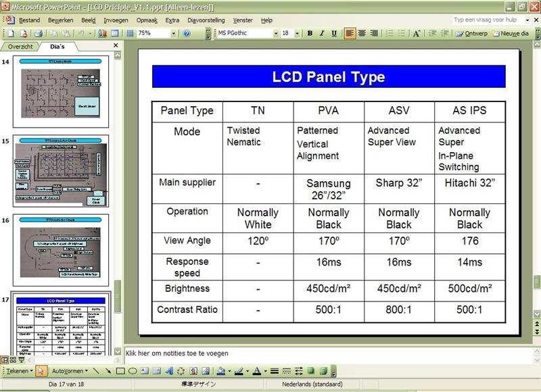Open the AutoVormen shapes menu
Image resolution: width=541 pixels, height=392 pixels.
pos(70,371)
